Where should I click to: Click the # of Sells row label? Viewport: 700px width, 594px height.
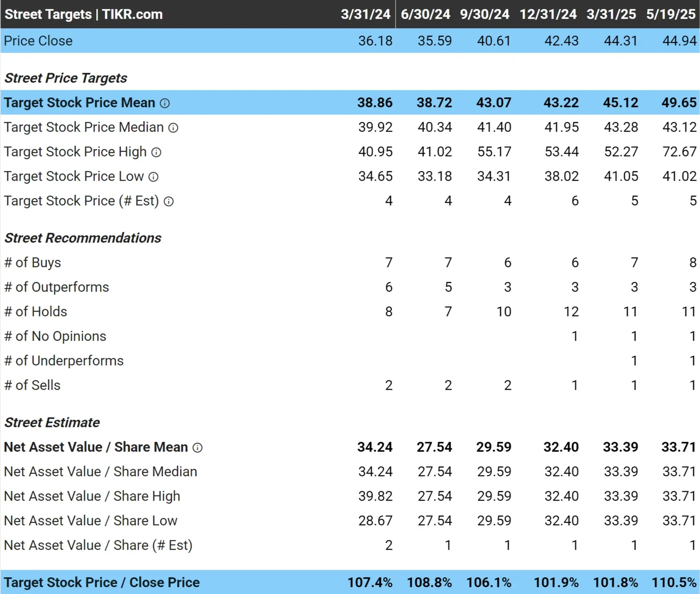(x=32, y=385)
